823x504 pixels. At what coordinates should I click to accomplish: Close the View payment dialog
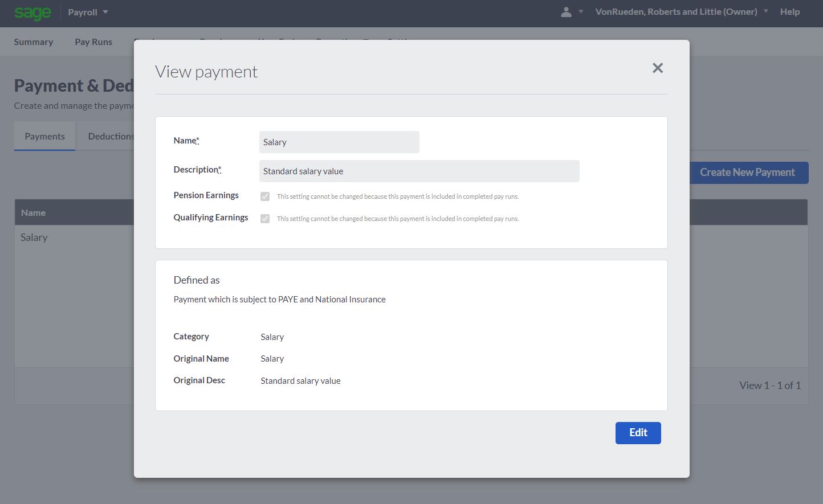(658, 68)
